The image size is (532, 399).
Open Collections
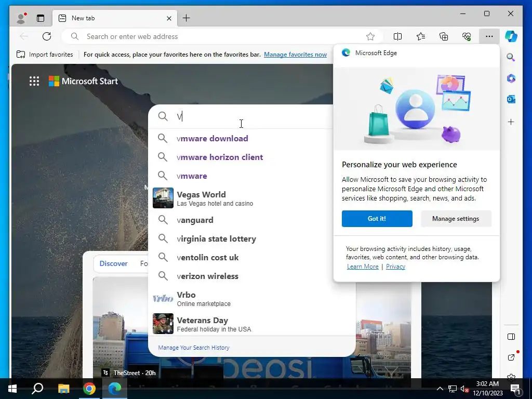pyautogui.click(x=444, y=36)
